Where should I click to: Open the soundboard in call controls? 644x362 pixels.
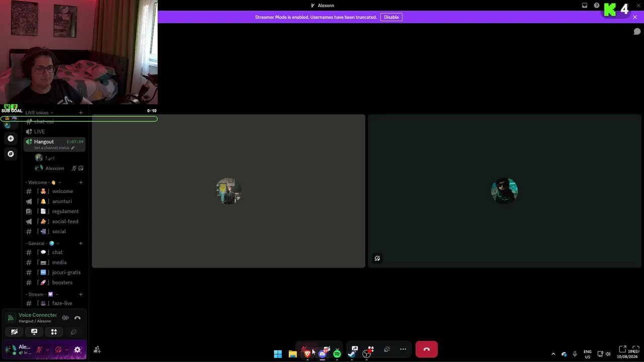(x=387, y=349)
